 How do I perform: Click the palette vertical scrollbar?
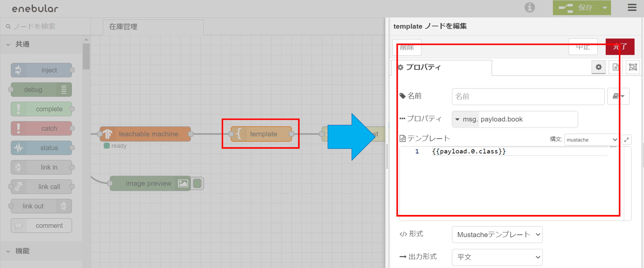(x=86, y=56)
